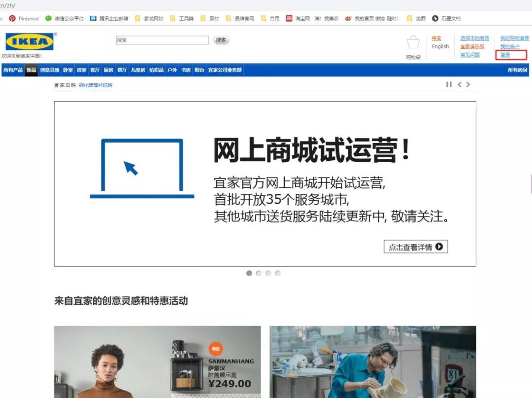This screenshot has width=532, height=398.
Task: Open Pinterest from the bookmarks bar
Action: point(24,18)
